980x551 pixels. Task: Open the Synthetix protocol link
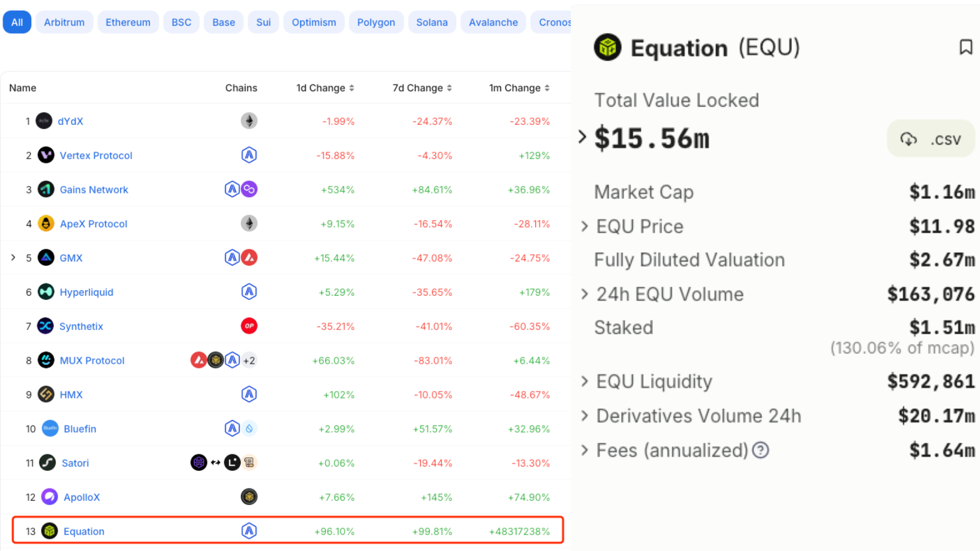pyautogui.click(x=81, y=327)
